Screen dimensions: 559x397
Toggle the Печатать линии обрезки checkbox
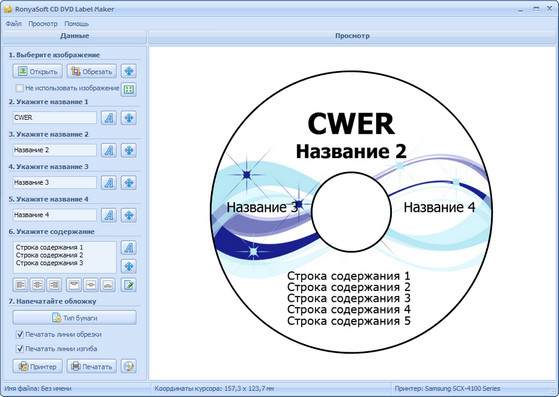click(20, 335)
